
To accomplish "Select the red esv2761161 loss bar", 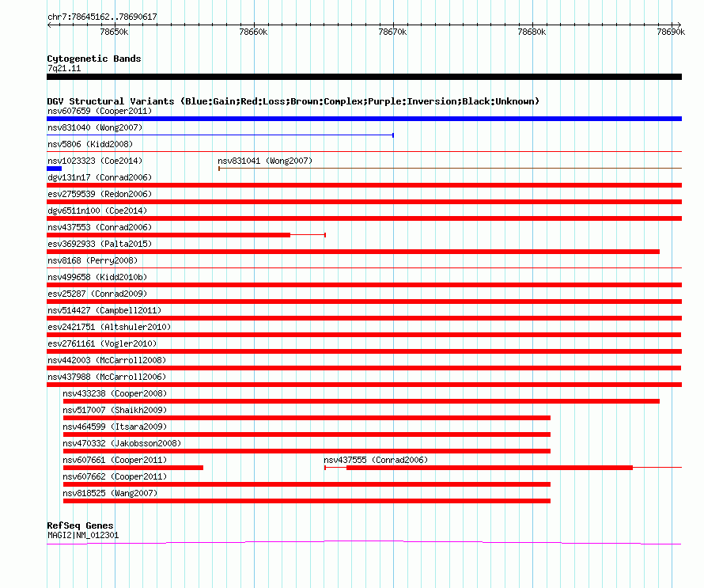I will (x=364, y=351).
